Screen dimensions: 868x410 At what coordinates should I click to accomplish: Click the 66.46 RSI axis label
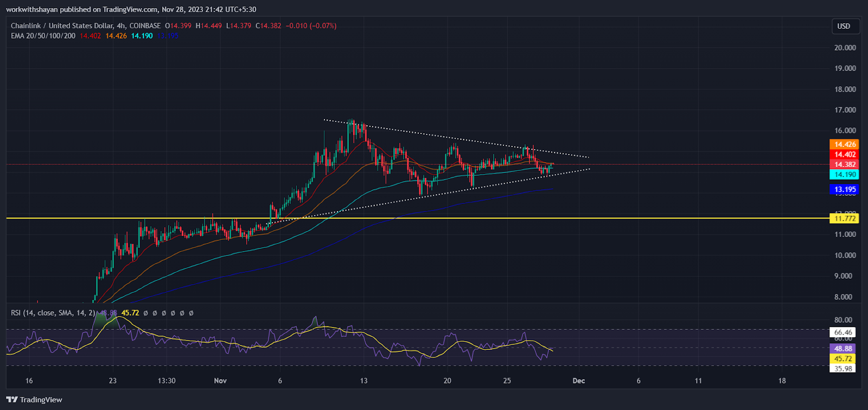(x=843, y=332)
